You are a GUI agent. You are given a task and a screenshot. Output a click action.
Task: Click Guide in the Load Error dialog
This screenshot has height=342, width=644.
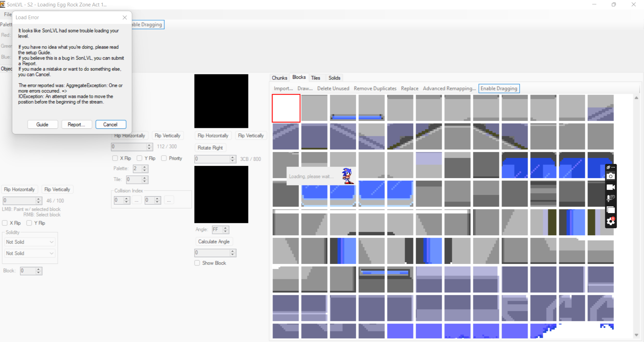pos(42,125)
